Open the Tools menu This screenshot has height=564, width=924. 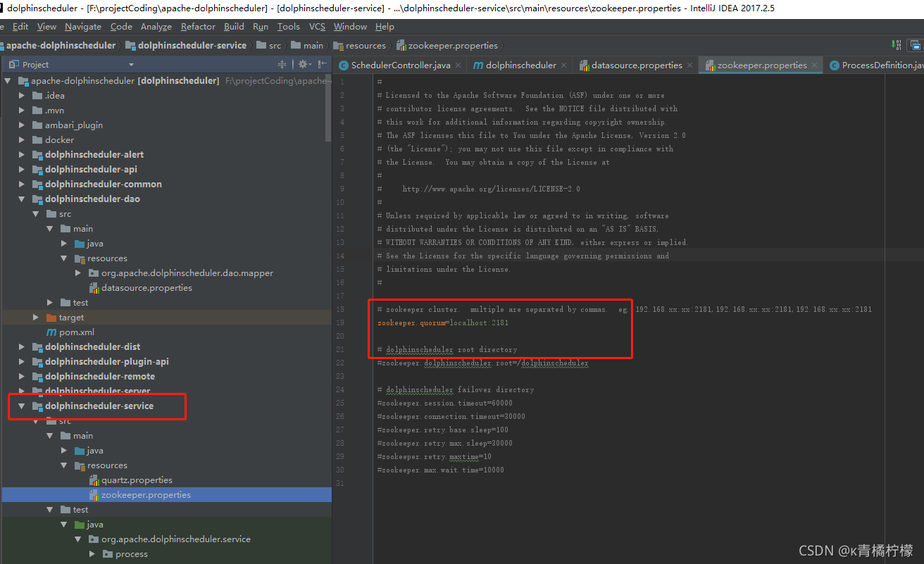point(289,27)
